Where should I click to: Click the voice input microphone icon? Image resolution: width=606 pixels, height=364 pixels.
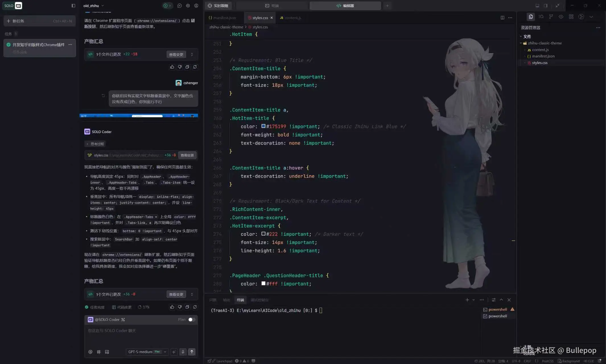(183, 352)
